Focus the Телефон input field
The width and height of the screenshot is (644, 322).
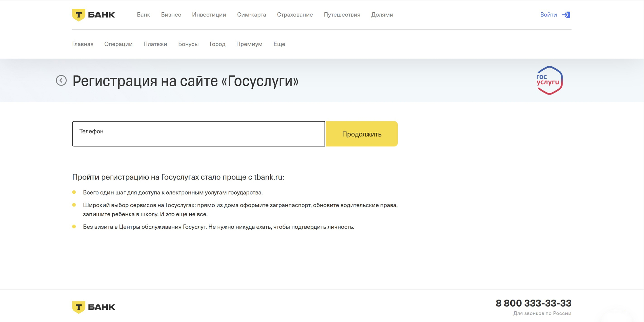pos(199,134)
